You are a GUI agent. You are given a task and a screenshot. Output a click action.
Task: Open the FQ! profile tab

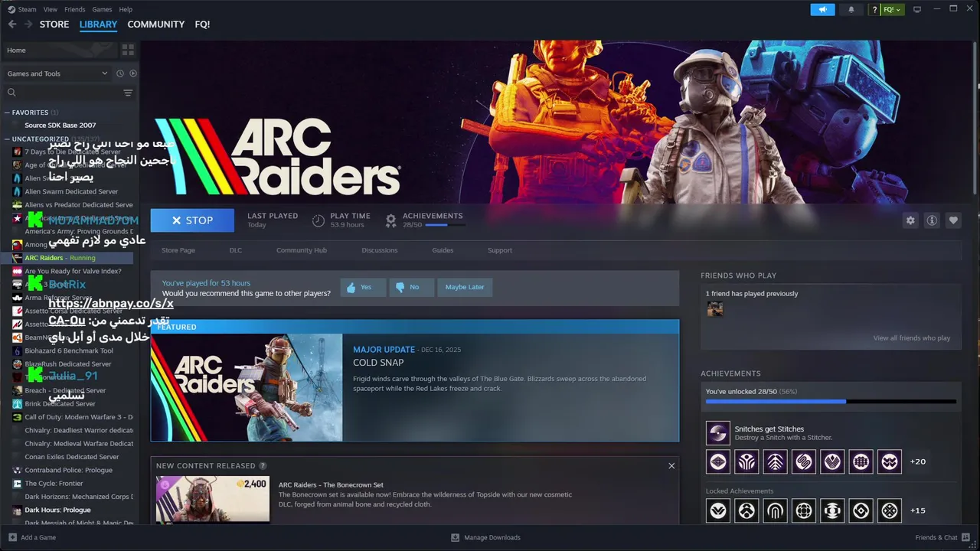click(x=202, y=24)
